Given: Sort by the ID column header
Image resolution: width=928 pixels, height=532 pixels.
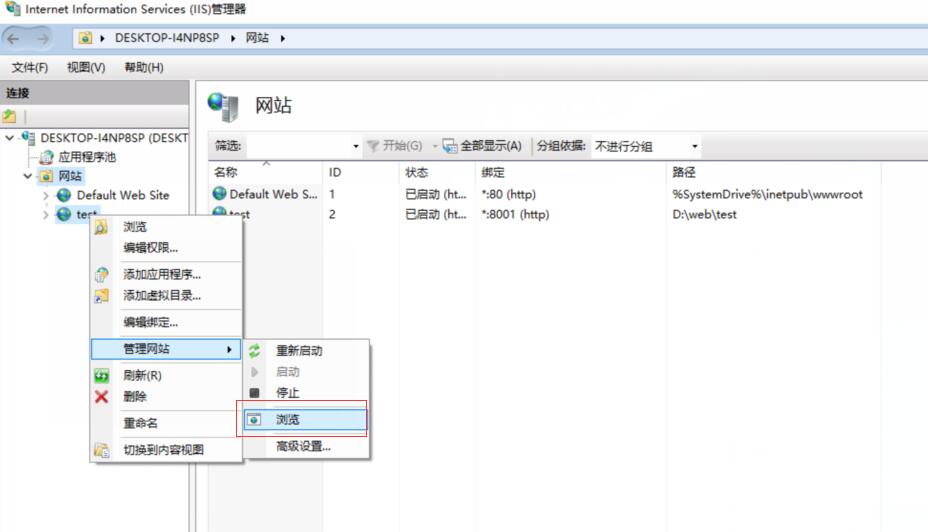Looking at the screenshot, I should pyautogui.click(x=335, y=172).
